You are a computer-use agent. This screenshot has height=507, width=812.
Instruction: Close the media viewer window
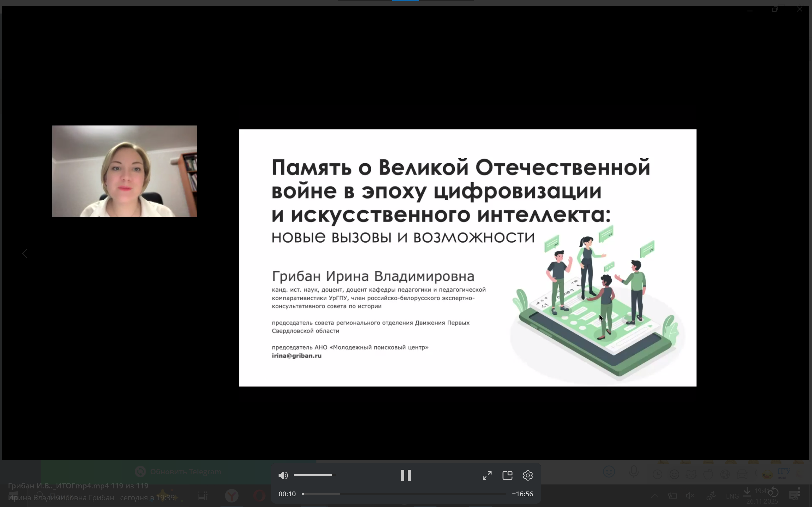799,9
